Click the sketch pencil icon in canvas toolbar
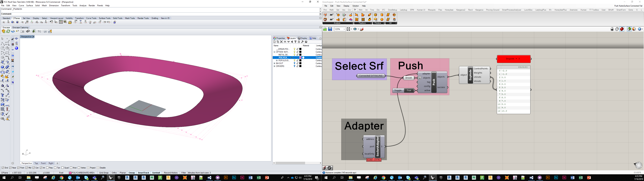Viewport: 644px width, 181px height. (362, 29)
